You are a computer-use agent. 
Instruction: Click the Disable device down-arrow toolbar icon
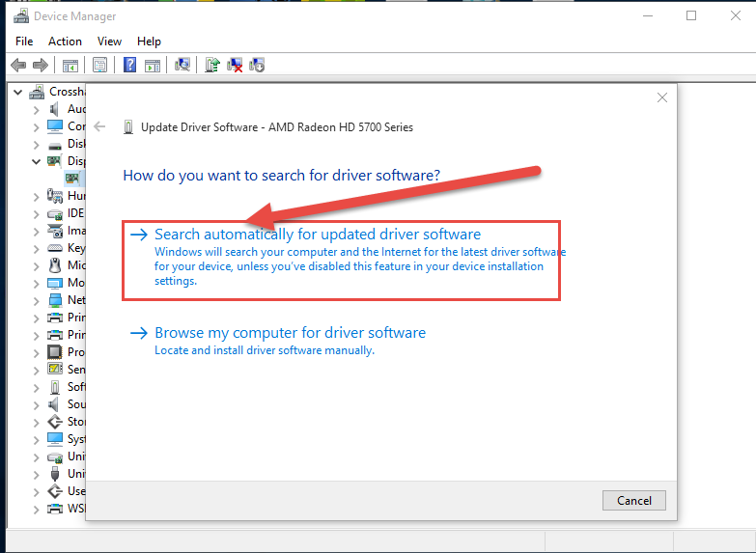tap(257, 65)
